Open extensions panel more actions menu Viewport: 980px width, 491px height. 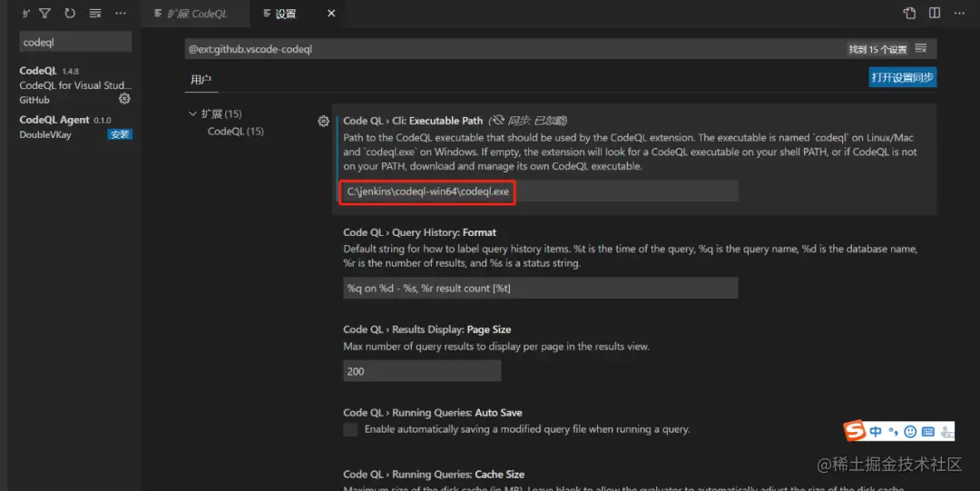pos(121,13)
